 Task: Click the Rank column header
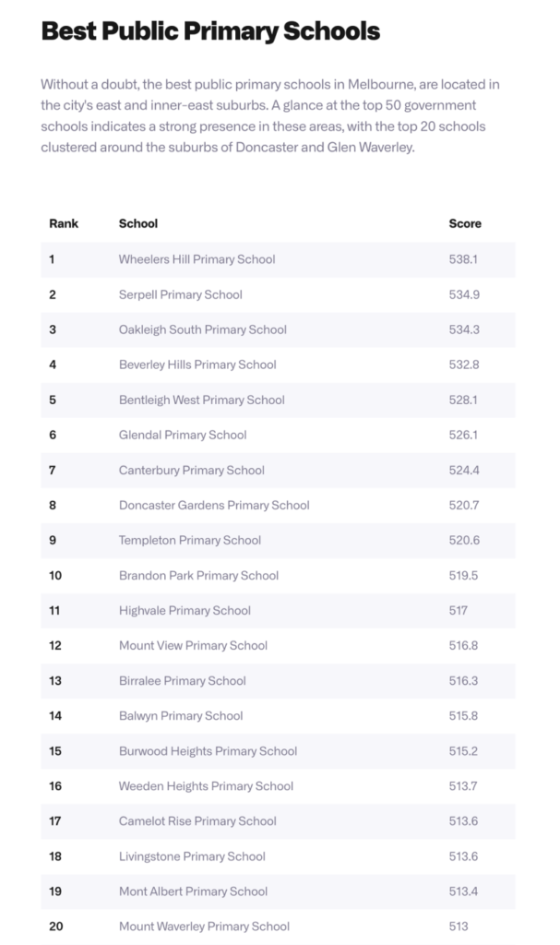(64, 223)
